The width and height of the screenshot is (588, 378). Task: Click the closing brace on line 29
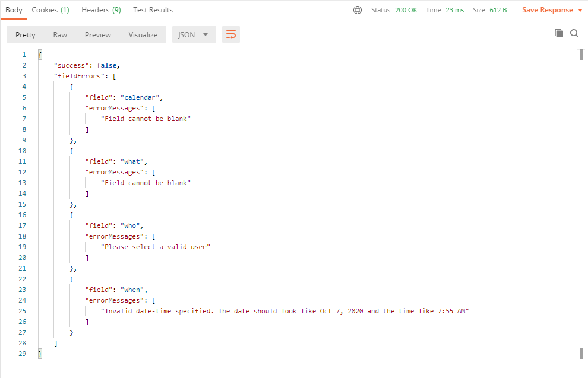click(x=40, y=354)
